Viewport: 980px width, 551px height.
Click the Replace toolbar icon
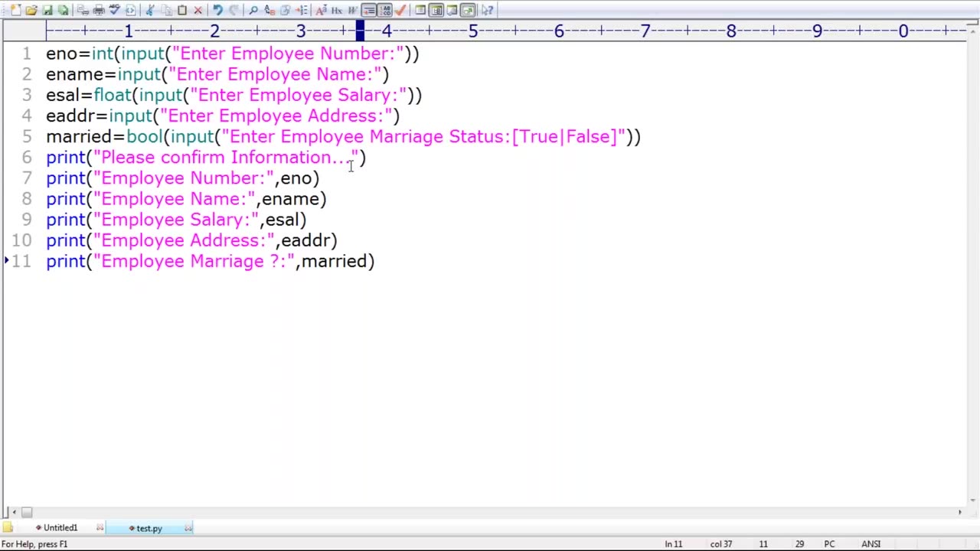pos(269,10)
